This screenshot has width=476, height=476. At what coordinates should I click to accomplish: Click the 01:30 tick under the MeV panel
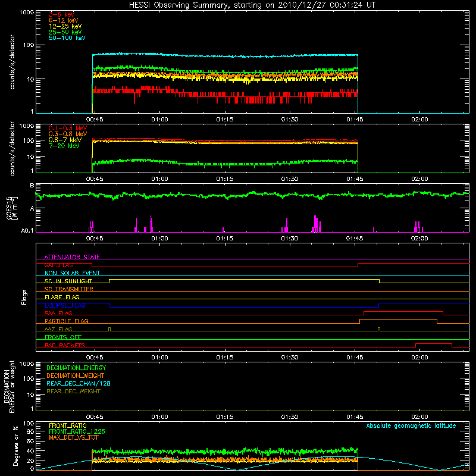(290, 179)
